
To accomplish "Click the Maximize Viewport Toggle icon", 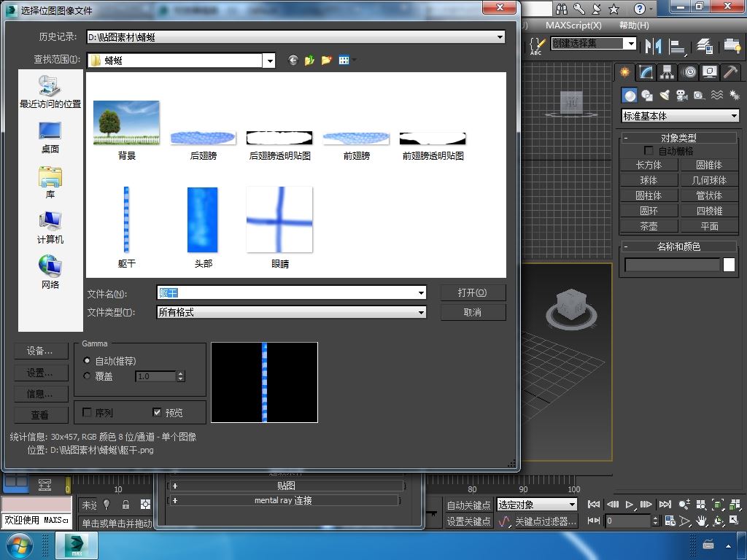I will pos(734,521).
